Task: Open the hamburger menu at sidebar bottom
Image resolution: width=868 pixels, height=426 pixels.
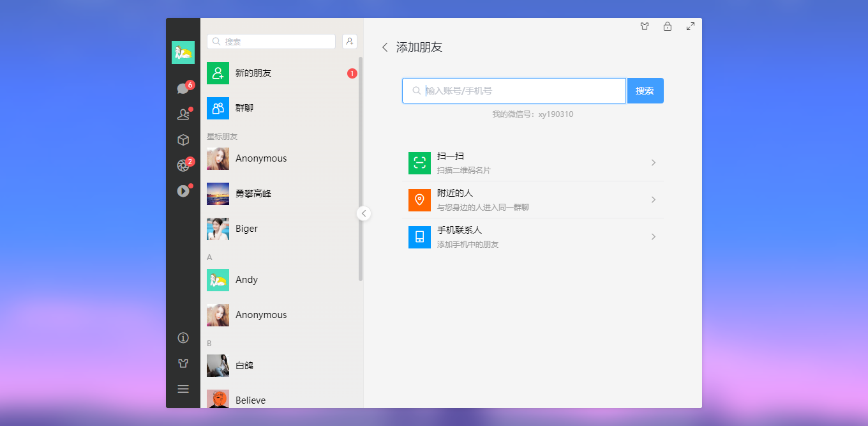Action: pyautogui.click(x=183, y=388)
